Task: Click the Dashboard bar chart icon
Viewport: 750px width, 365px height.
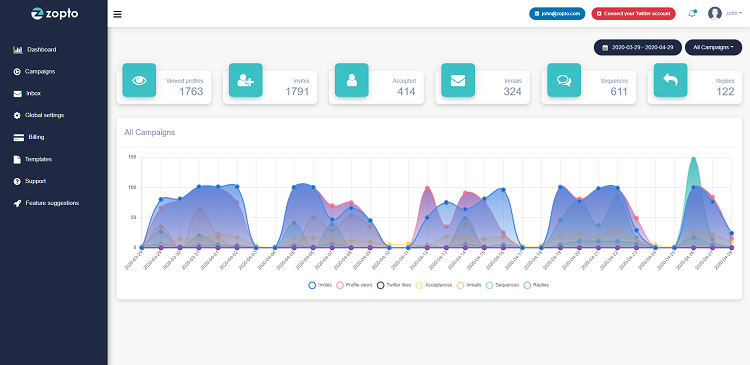Action: pyautogui.click(x=18, y=50)
